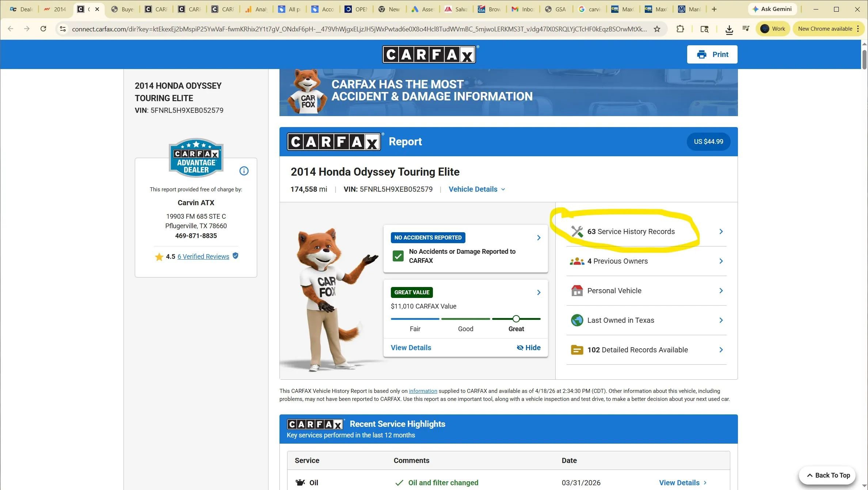Click the dealer phone number 469-871-8835
The width and height of the screenshot is (868, 490).
[196, 236]
